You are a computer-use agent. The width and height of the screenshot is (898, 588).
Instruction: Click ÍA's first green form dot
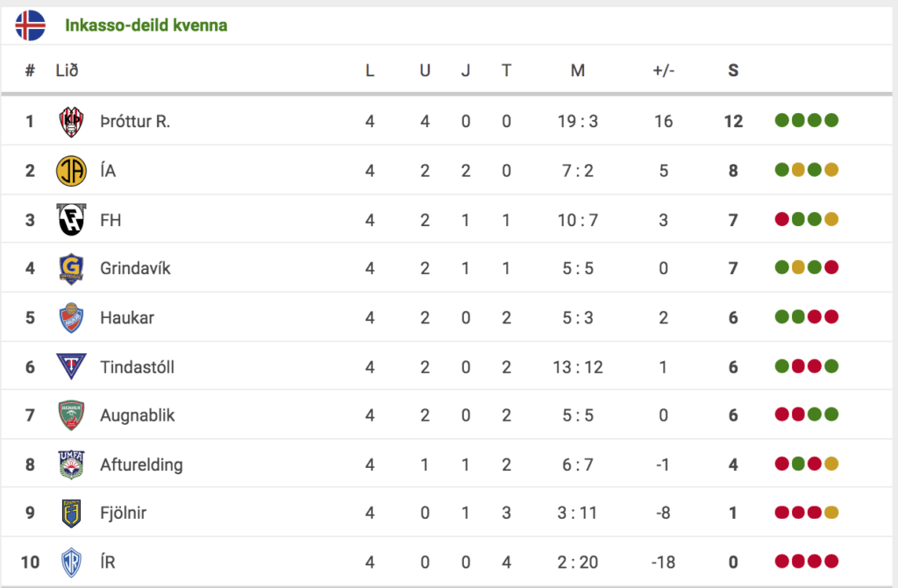coord(781,170)
